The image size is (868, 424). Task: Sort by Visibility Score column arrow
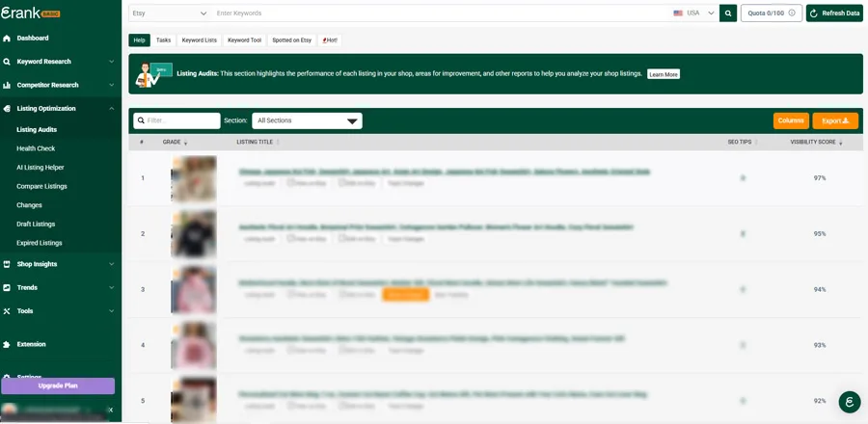pyautogui.click(x=840, y=143)
